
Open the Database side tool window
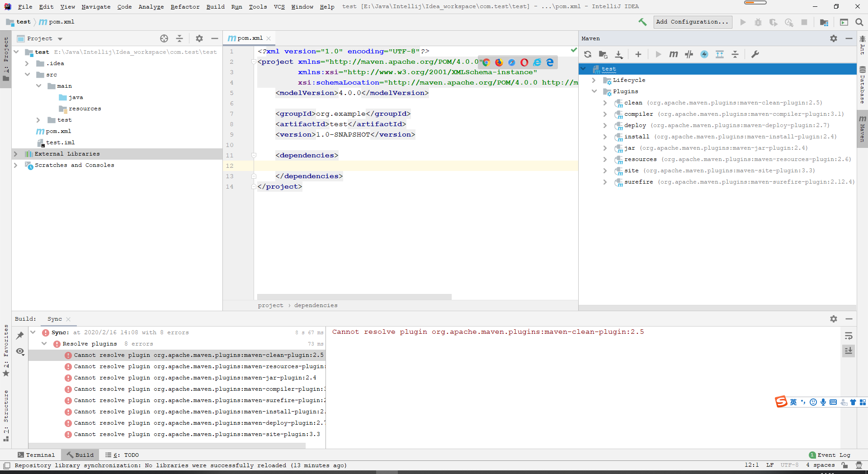click(x=862, y=85)
